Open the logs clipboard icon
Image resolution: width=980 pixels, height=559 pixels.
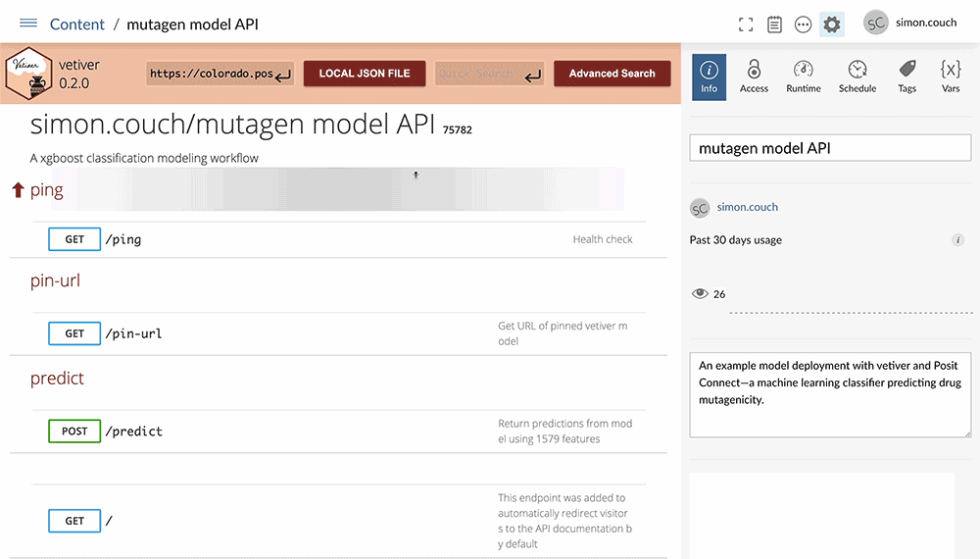coord(774,25)
